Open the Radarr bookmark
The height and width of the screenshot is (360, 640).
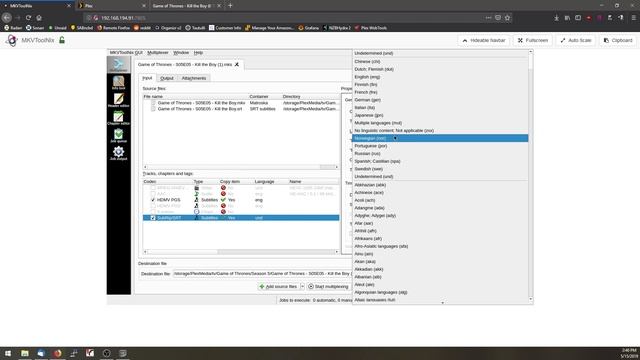pyautogui.click(x=13, y=28)
